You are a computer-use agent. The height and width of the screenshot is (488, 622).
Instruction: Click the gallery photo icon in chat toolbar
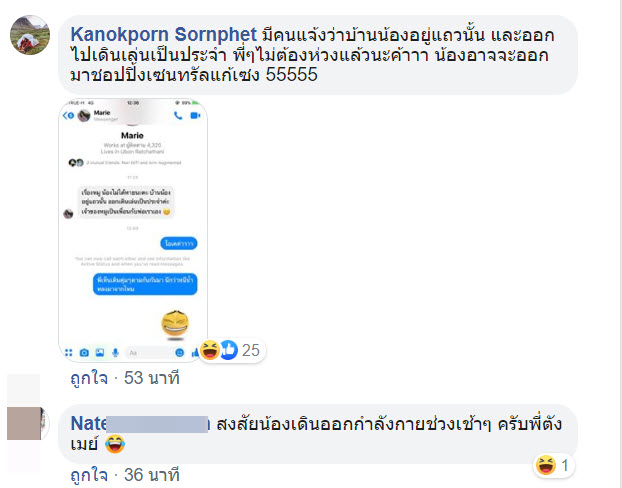[100, 352]
